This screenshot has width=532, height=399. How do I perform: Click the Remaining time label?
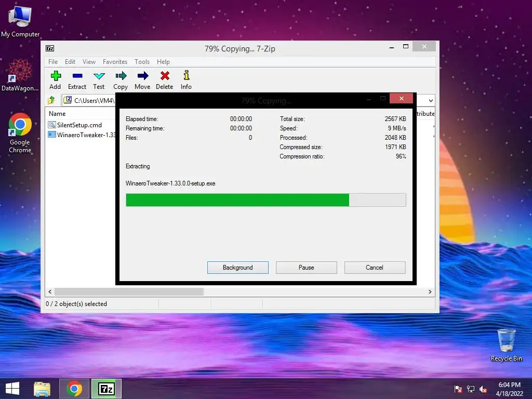145,128
